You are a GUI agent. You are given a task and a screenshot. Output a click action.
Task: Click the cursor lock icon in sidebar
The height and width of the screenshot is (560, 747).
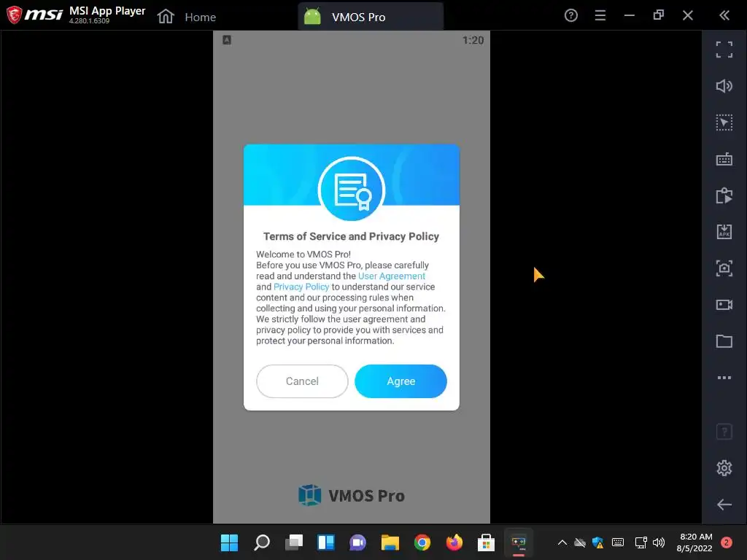(724, 122)
